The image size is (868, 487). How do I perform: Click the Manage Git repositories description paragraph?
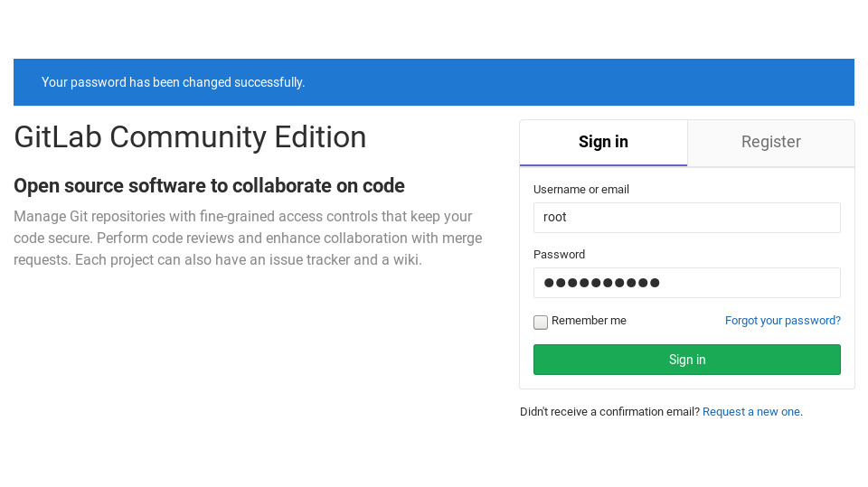point(248,238)
